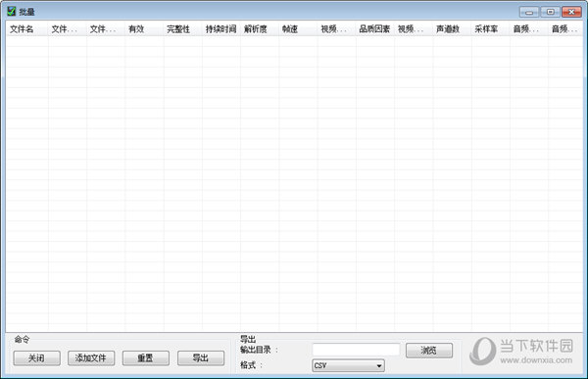Click the 视频... header right of 帧速
The width and height of the screenshot is (588, 379).
337,28
